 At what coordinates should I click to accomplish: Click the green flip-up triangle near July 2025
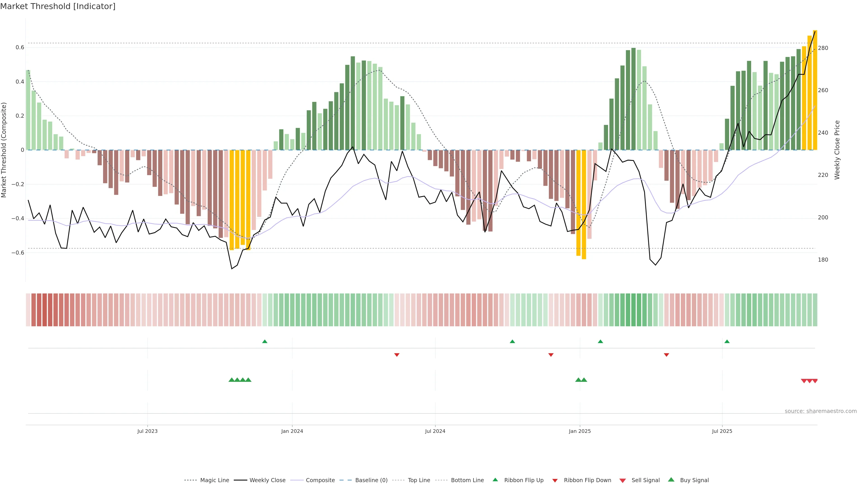(727, 342)
